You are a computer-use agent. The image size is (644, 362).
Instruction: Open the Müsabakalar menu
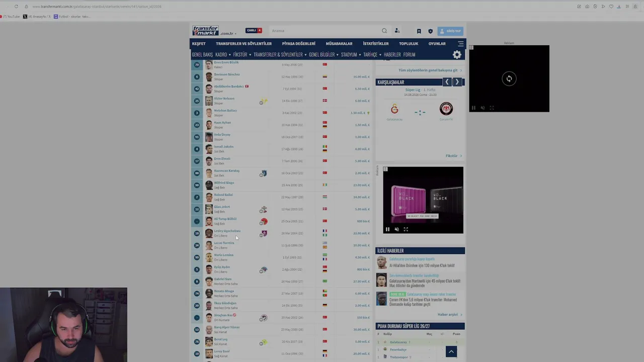339,44
